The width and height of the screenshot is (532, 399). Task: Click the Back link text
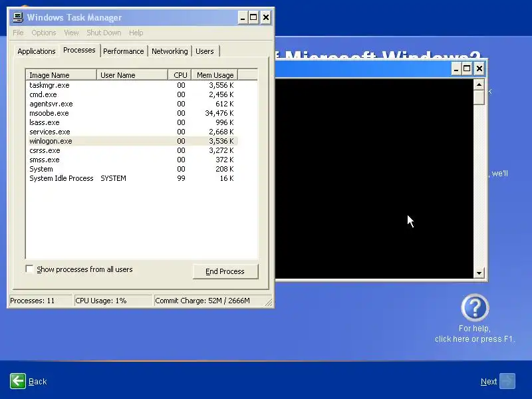click(x=38, y=381)
